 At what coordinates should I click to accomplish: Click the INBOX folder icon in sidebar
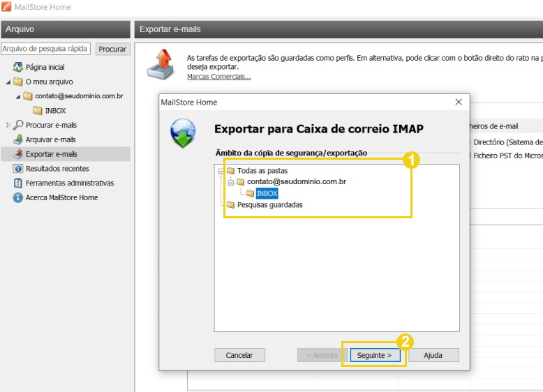click(38, 111)
